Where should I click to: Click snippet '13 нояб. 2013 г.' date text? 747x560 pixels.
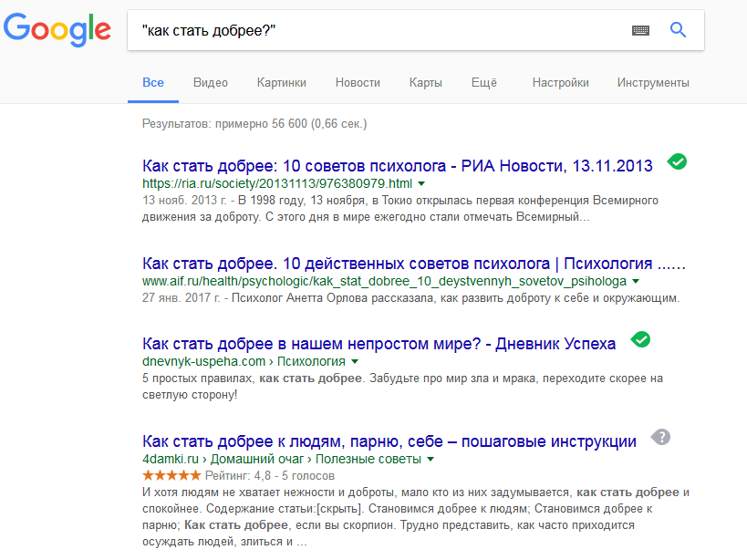(x=185, y=200)
